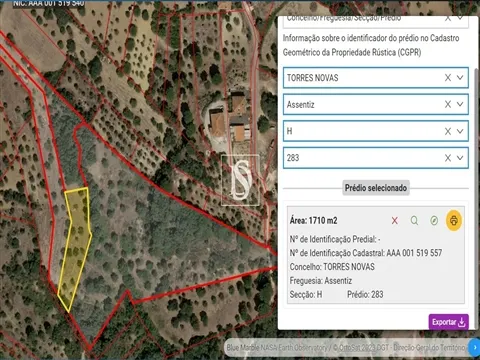Screen dimensions: 480x360
Task: Click the Nº de Identificação Predial line
Action: click(x=335, y=239)
